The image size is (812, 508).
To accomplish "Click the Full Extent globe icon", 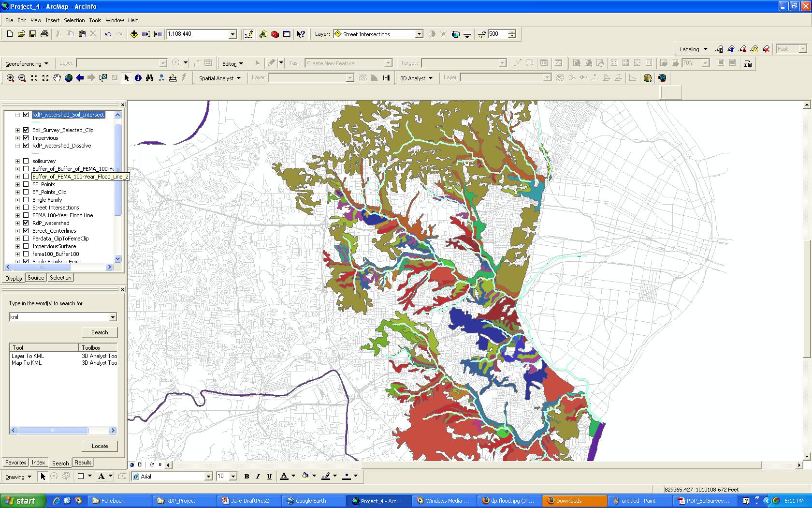I will point(69,78).
